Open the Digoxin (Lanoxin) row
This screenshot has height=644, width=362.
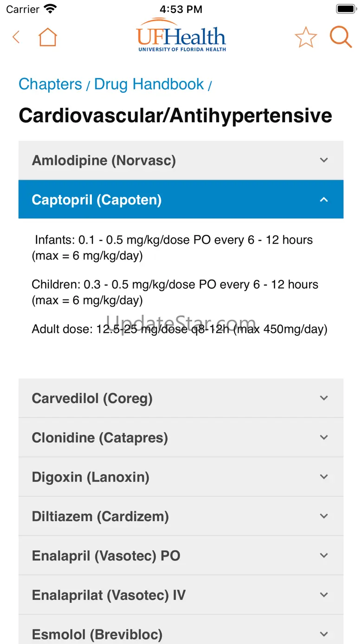pyautogui.click(x=181, y=477)
